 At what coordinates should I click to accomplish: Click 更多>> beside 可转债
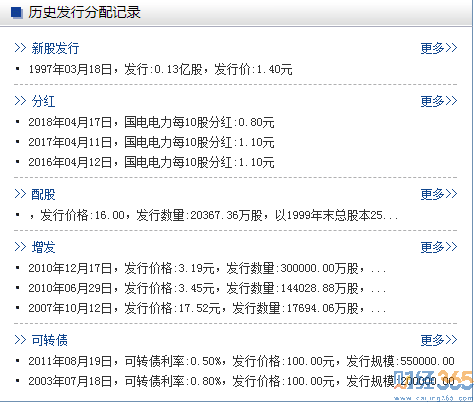(x=439, y=340)
